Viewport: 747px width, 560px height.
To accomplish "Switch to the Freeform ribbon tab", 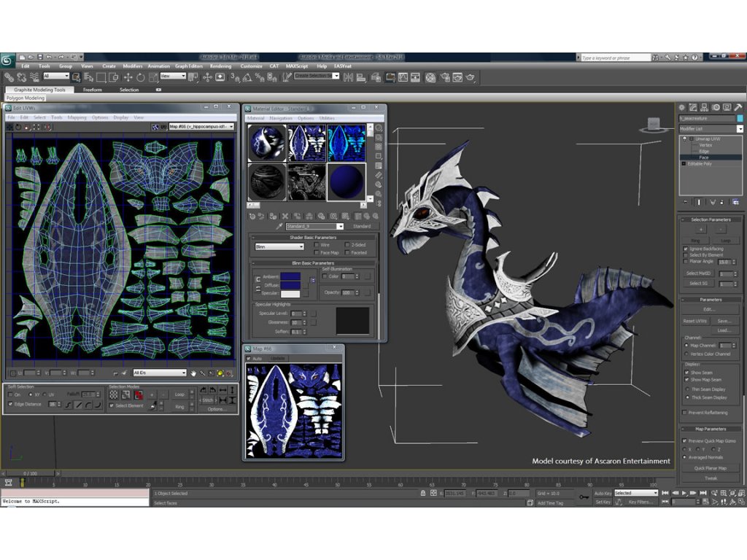I will tap(93, 90).
